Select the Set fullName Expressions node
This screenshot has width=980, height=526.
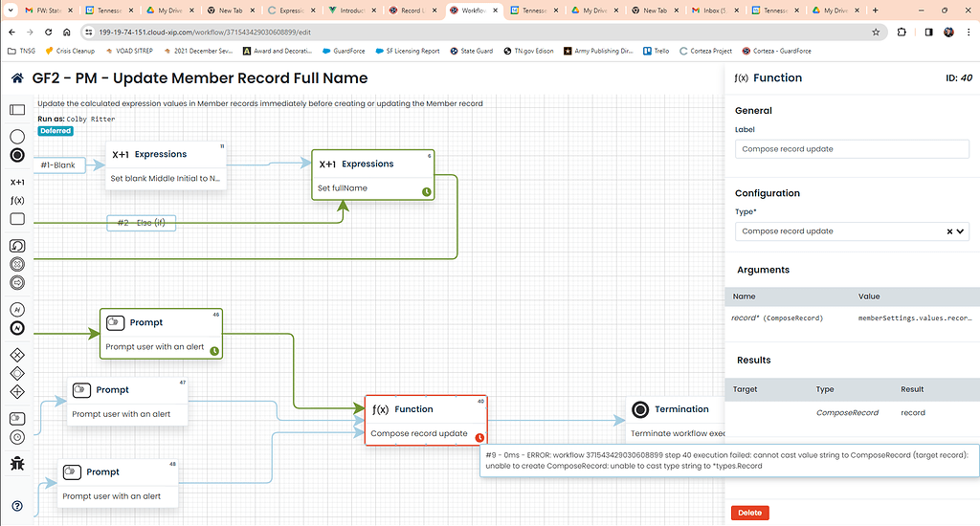[x=373, y=176]
